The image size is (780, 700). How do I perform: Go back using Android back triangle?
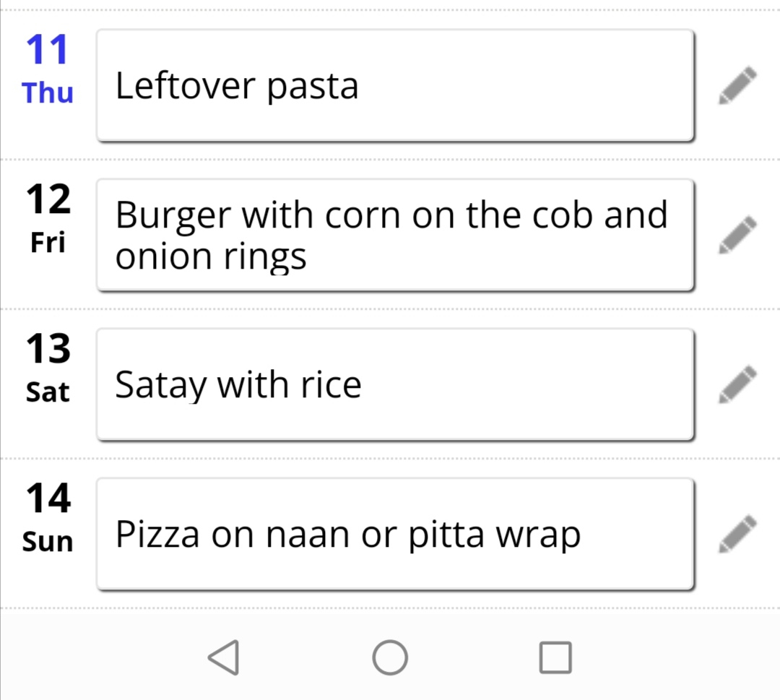pyautogui.click(x=224, y=657)
